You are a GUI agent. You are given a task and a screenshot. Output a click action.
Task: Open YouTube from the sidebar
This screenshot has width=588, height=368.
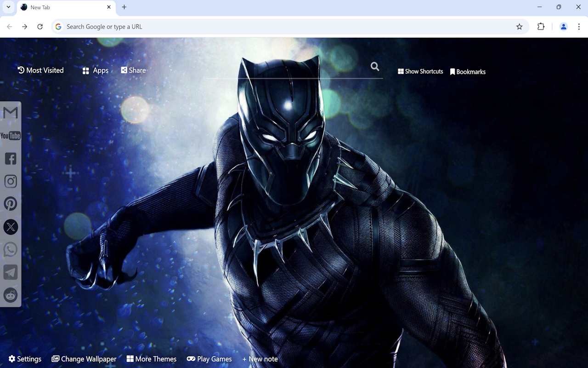coord(10,135)
